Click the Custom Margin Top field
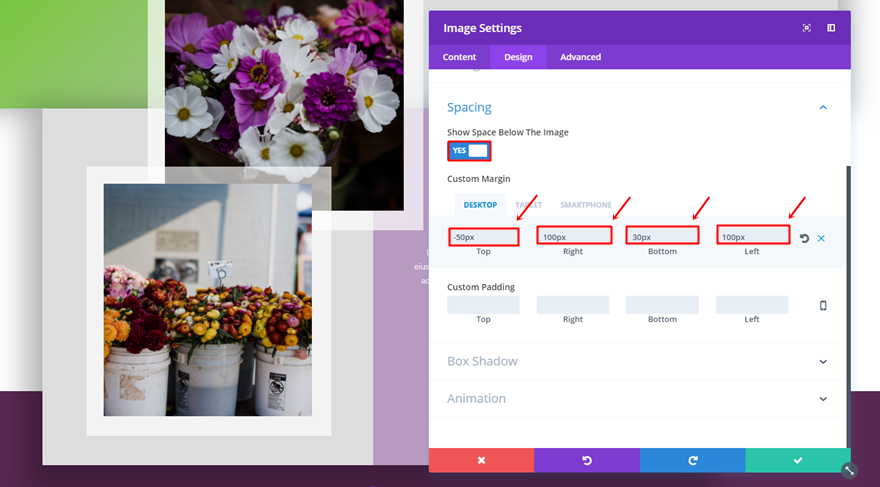880x487 pixels. pyautogui.click(x=484, y=237)
